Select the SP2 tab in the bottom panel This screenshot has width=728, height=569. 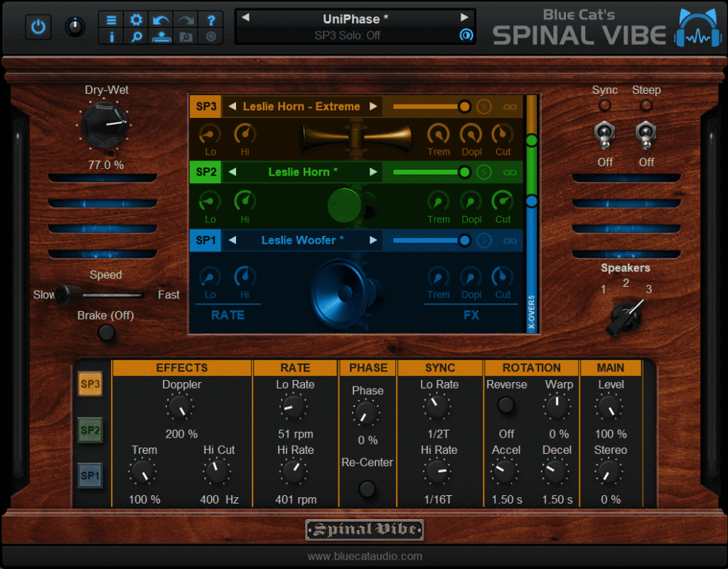(90, 429)
